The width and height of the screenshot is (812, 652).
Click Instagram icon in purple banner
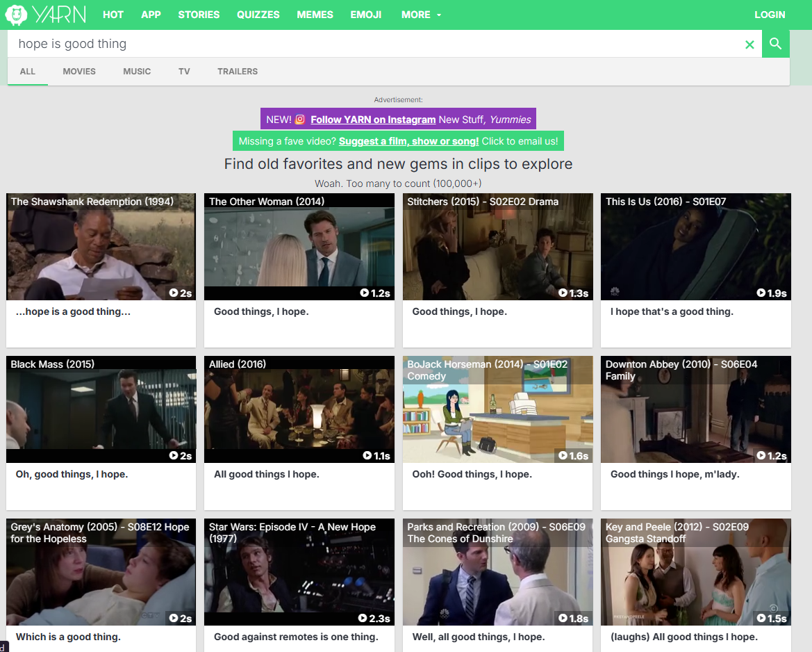tap(300, 120)
